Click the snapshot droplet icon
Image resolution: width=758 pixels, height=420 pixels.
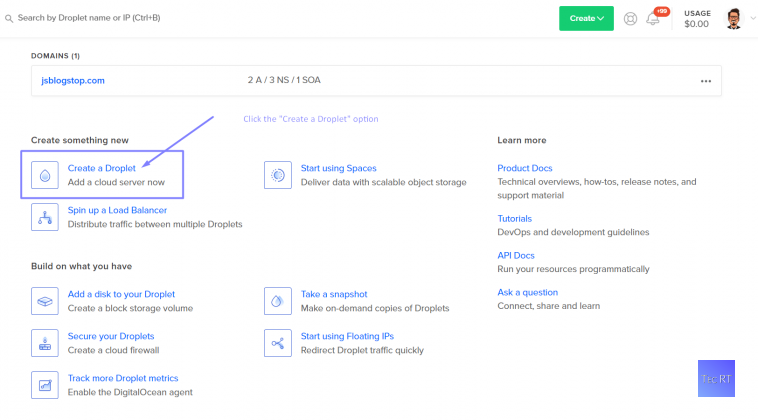pyautogui.click(x=278, y=301)
